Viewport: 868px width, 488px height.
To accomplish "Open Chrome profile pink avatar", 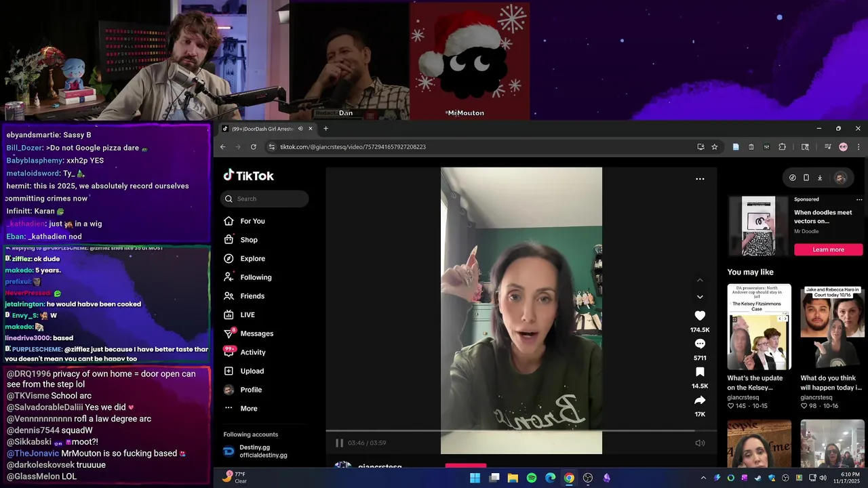I will (843, 146).
